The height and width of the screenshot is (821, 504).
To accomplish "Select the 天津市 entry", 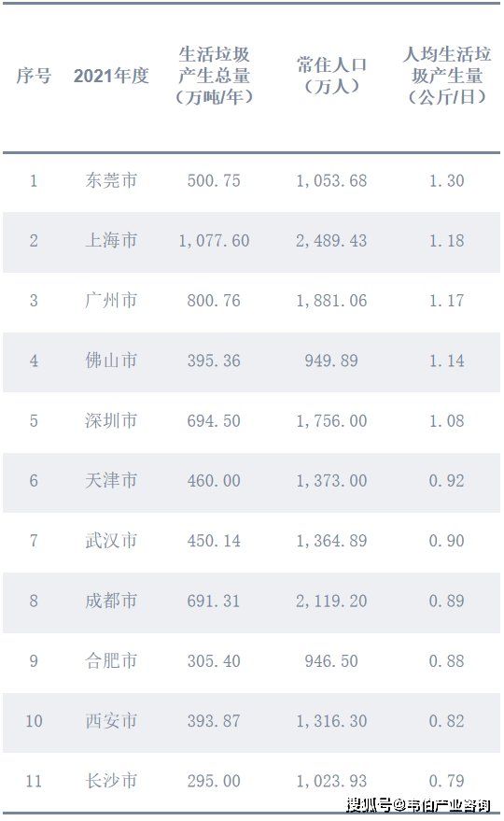I will pyautogui.click(x=111, y=481).
